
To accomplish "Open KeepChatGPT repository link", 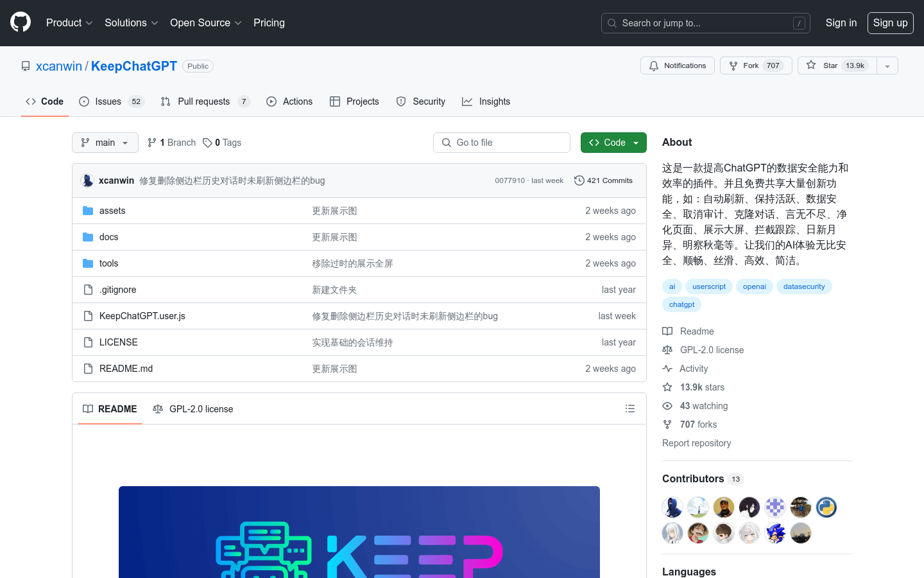I will click(x=134, y=66).
